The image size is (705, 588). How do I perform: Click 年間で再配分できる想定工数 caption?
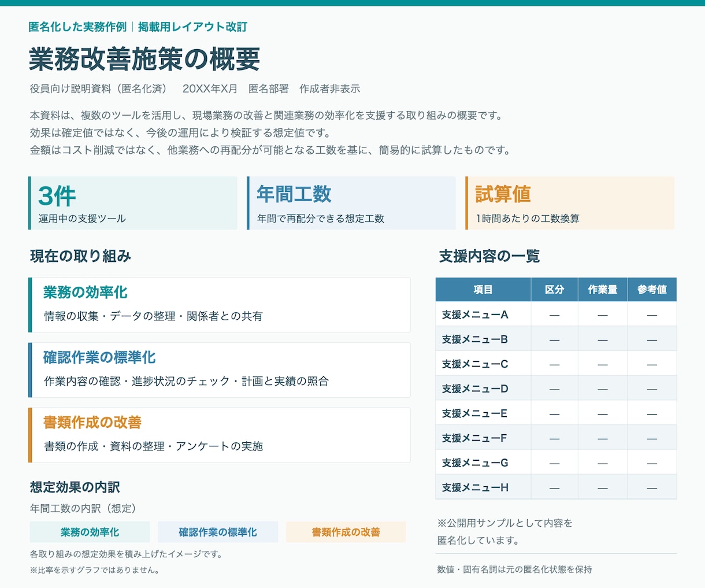[321, 219]
